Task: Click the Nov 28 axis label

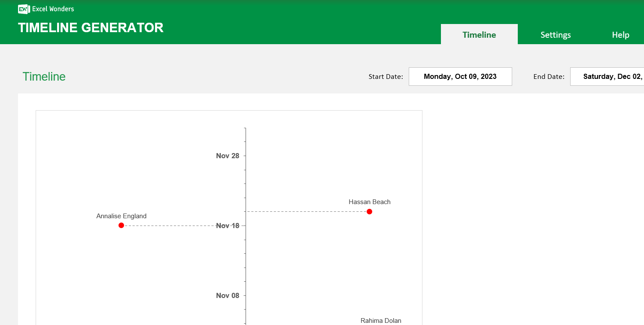Action: click(228, 156)
